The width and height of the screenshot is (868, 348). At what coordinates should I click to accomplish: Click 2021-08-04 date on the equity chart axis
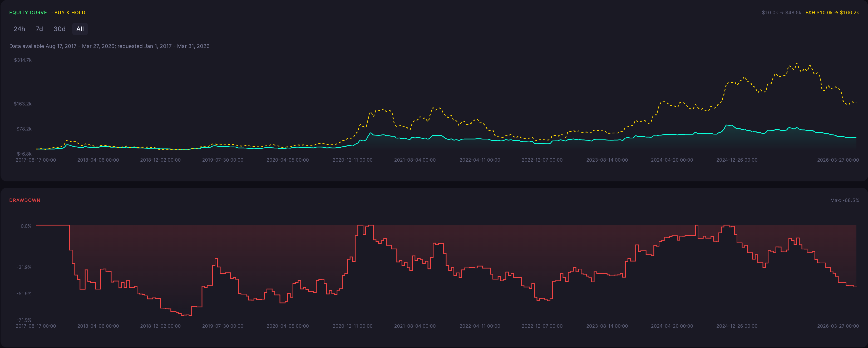point(415,160)
